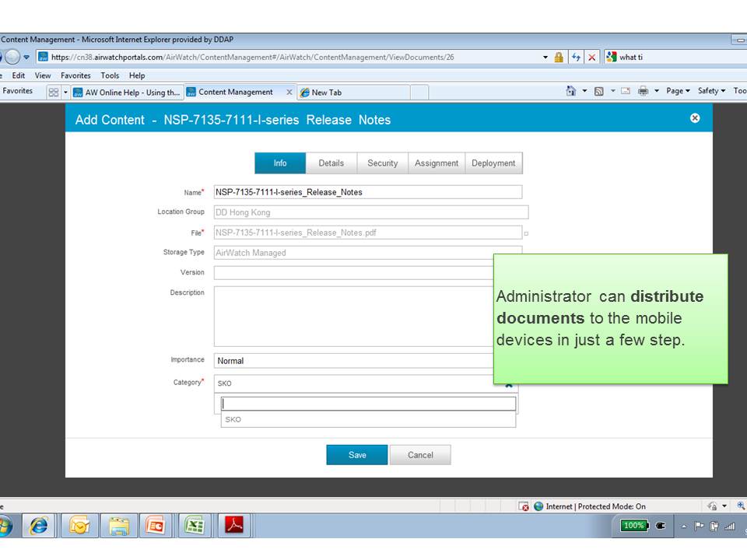
Task: Stop loading the current page
Action: [x=592, y=57]
